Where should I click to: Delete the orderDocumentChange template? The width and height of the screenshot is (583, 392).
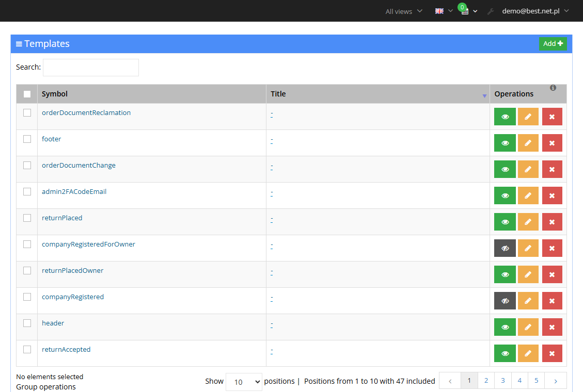[552, 169]
